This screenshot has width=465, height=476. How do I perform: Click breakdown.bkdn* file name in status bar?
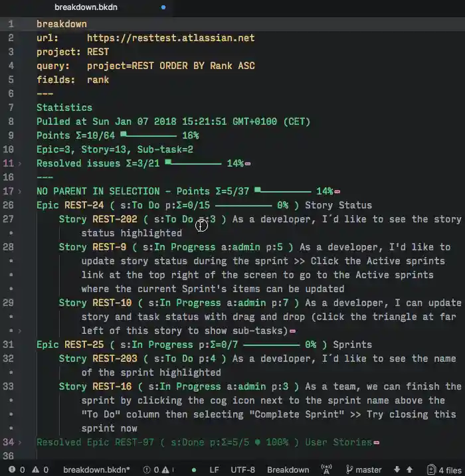96,470
